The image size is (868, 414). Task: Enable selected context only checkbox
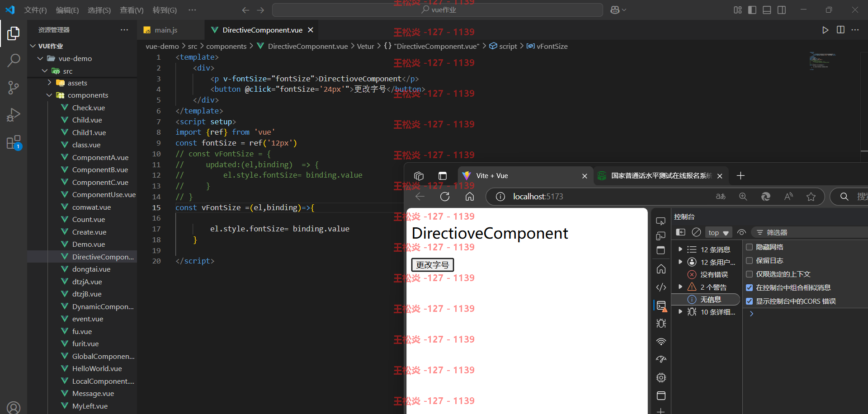[x=749, y=274]
